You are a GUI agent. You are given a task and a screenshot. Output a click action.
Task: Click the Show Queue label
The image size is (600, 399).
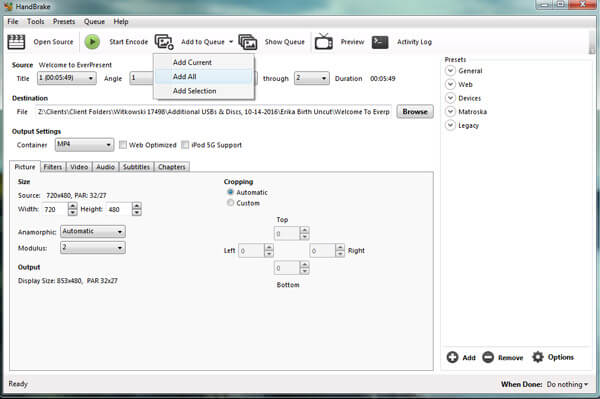click(285, 42)
